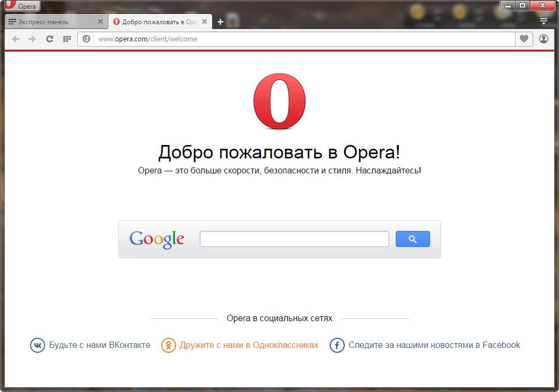Close the Экспресс-панель tab
This screenshot has width=559, height=392.
(x=100, y=21)
